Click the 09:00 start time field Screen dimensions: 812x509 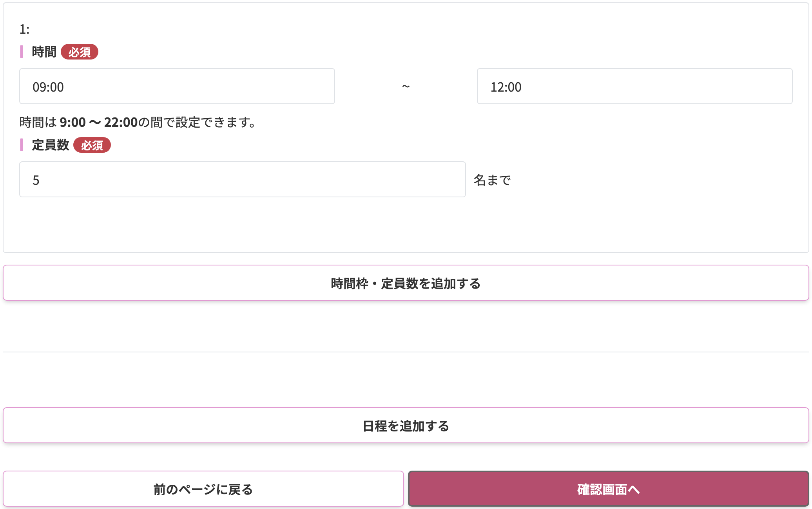(177, 86)
